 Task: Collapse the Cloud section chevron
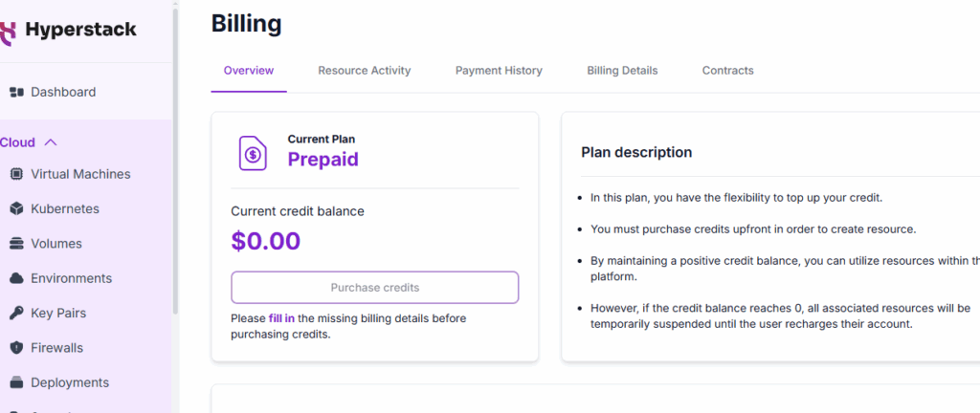(x=51, y=142)
